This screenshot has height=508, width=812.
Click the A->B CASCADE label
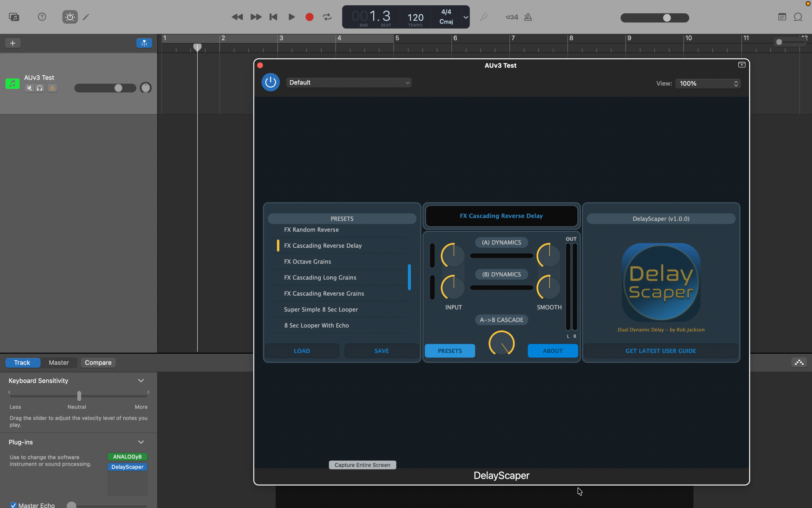tap(501, 320)
